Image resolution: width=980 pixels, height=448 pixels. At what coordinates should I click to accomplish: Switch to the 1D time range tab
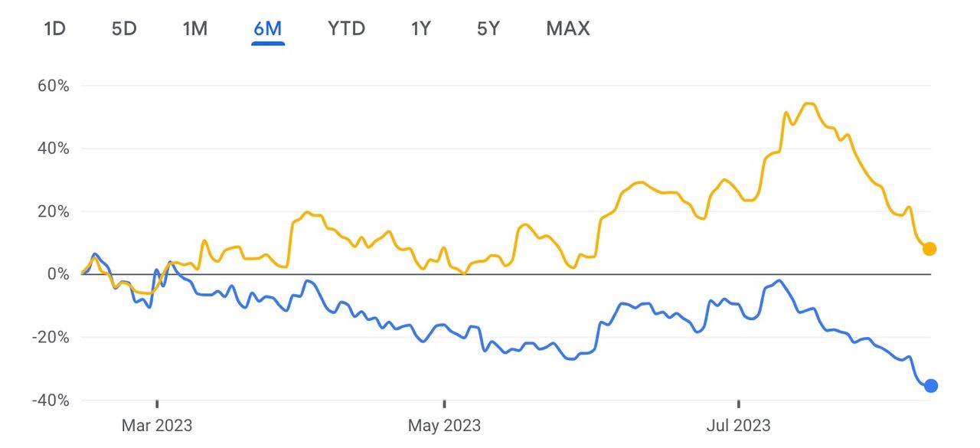(x=54, y=29)
